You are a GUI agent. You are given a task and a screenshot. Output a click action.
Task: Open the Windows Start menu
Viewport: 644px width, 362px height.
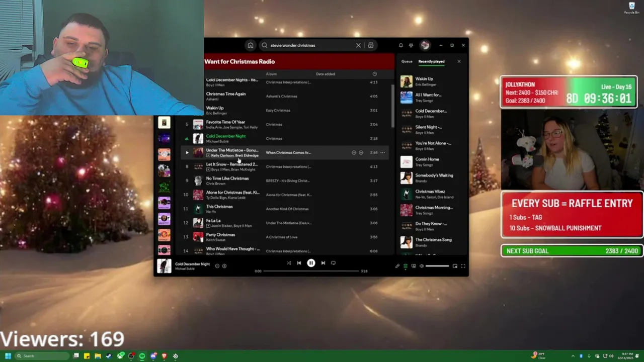click(x=8, y=356)
